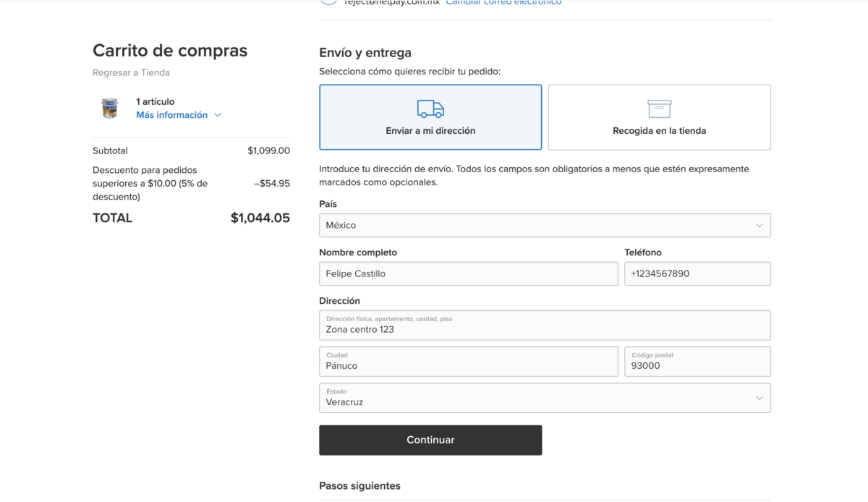
Task: Click the Envío y entrega heading
Action: [365, 52]
